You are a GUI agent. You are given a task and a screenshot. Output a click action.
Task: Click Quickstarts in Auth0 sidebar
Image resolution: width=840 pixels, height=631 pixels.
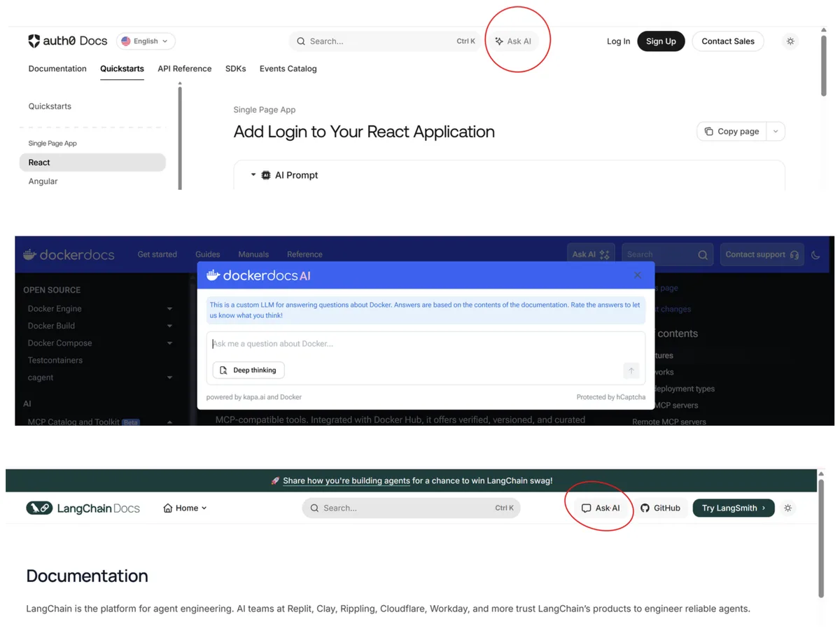pyautogui.click(x=50, y=106)
